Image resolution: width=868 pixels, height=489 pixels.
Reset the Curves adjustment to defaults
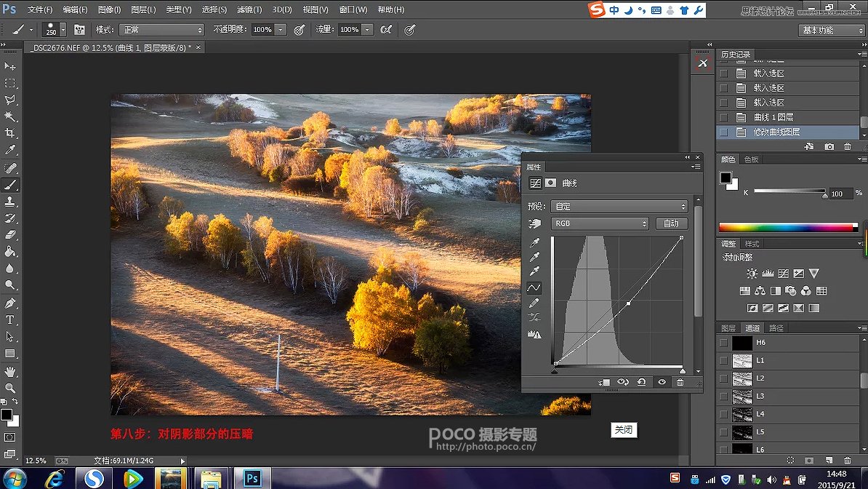tap(642, 382)
